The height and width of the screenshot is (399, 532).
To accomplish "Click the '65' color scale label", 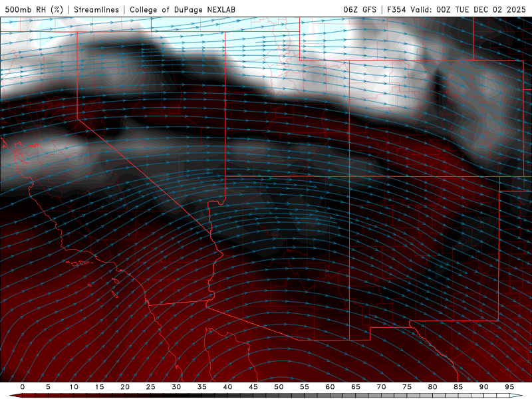I will coord(356,387).
